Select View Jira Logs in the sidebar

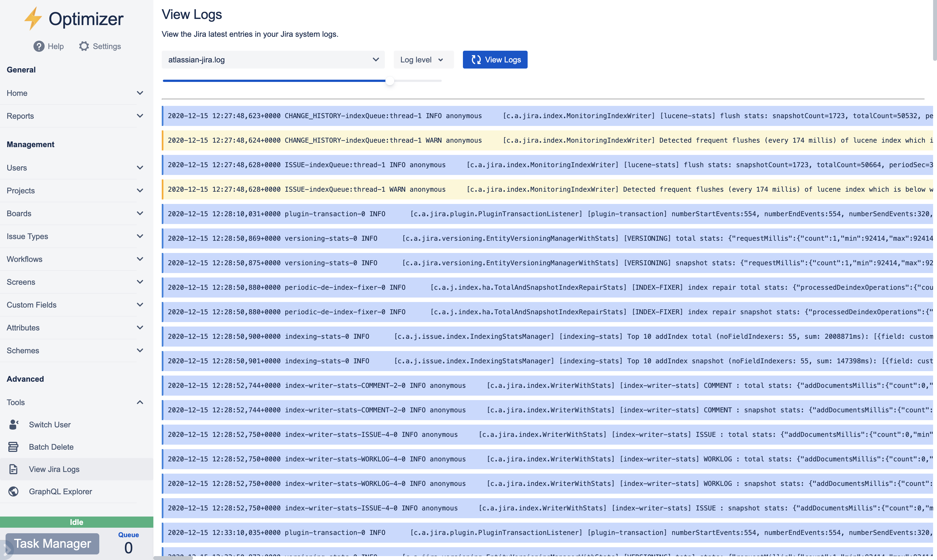(54, 469)
